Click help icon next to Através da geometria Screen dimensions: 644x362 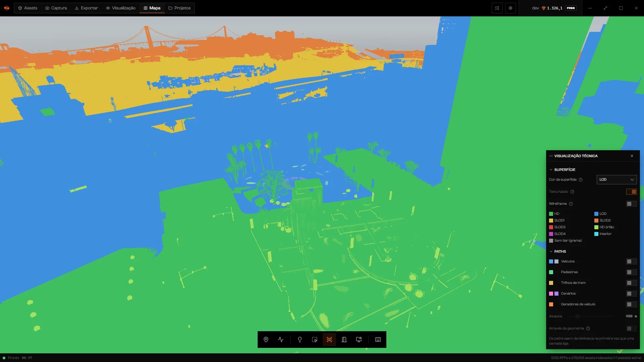tap(588, 328)
